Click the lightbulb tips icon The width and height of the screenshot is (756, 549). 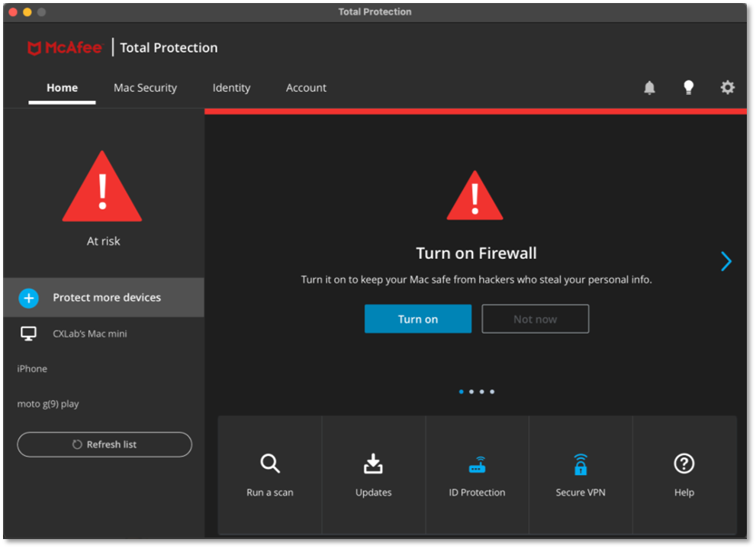688,87
